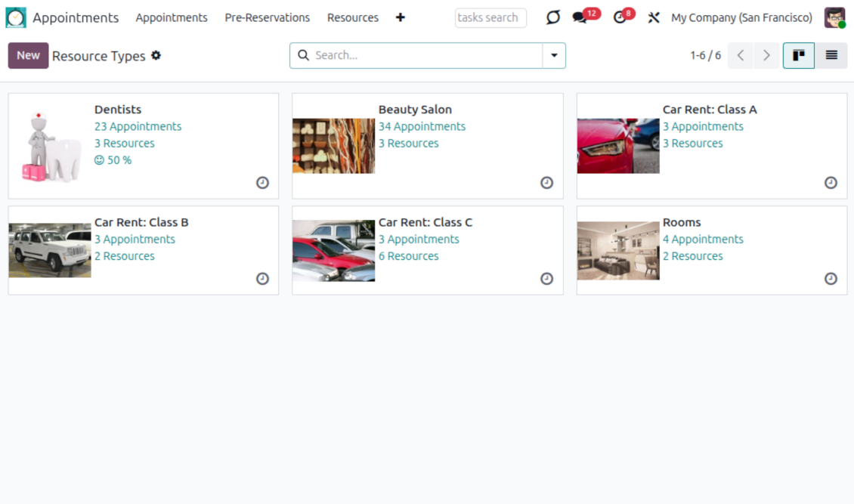Open the plus menu in navbar

coord(401,17)
